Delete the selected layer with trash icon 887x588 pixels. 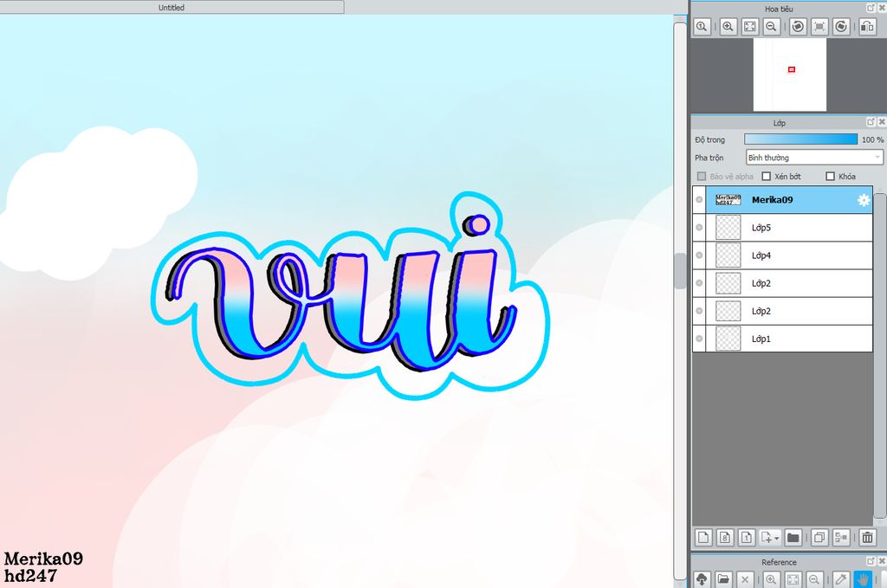tap(867, 537)
